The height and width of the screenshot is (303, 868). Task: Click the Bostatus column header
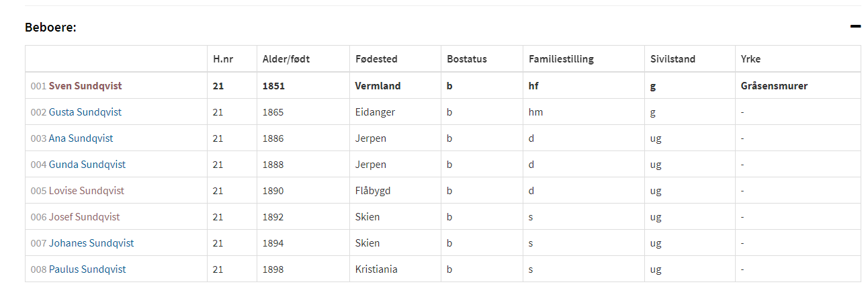[x=467, y=59]
